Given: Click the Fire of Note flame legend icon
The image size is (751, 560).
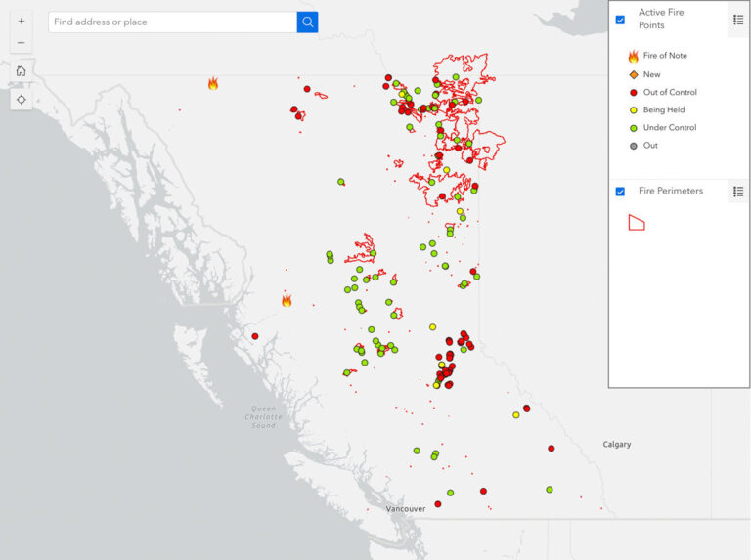Looking at the screenshot, I should [633, 57].
